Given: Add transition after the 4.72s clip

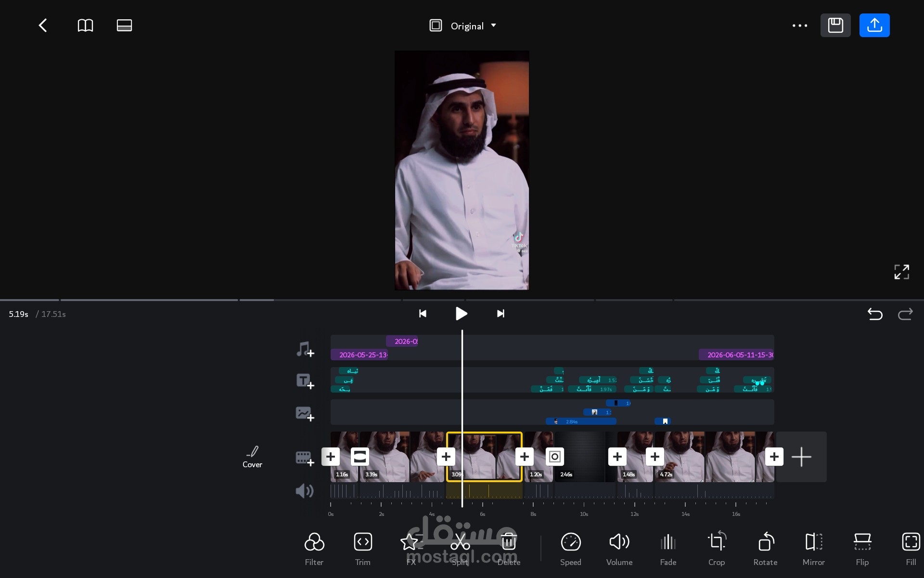Looking at the screenshot, I should click(x=774, y=457).
